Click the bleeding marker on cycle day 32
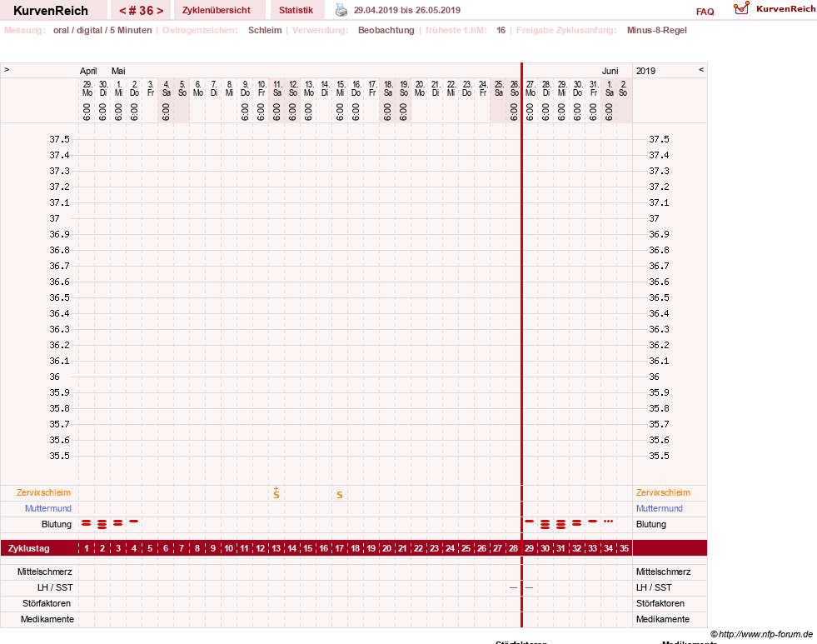The height and width of the screenshot is (644, 817). tap(576, 522)
